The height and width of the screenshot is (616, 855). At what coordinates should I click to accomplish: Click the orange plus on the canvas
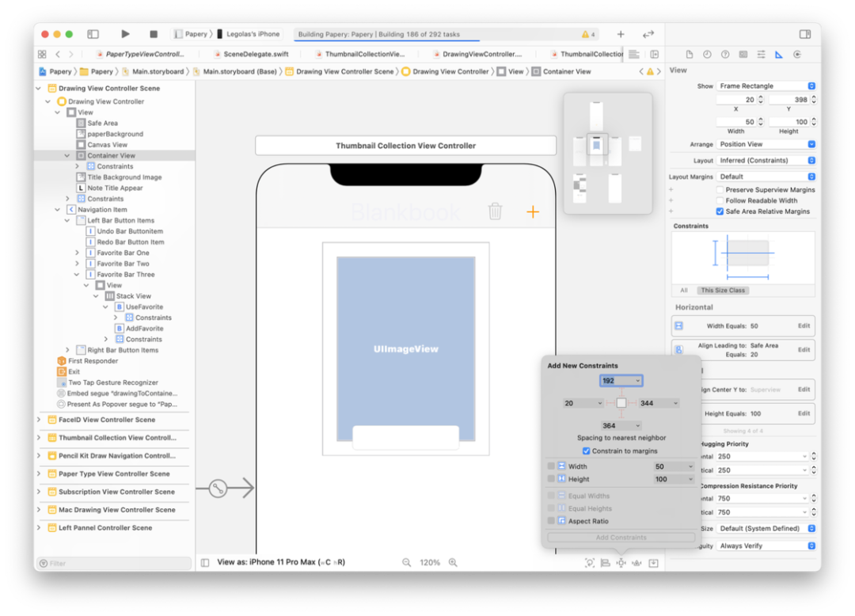coord(533,211)
